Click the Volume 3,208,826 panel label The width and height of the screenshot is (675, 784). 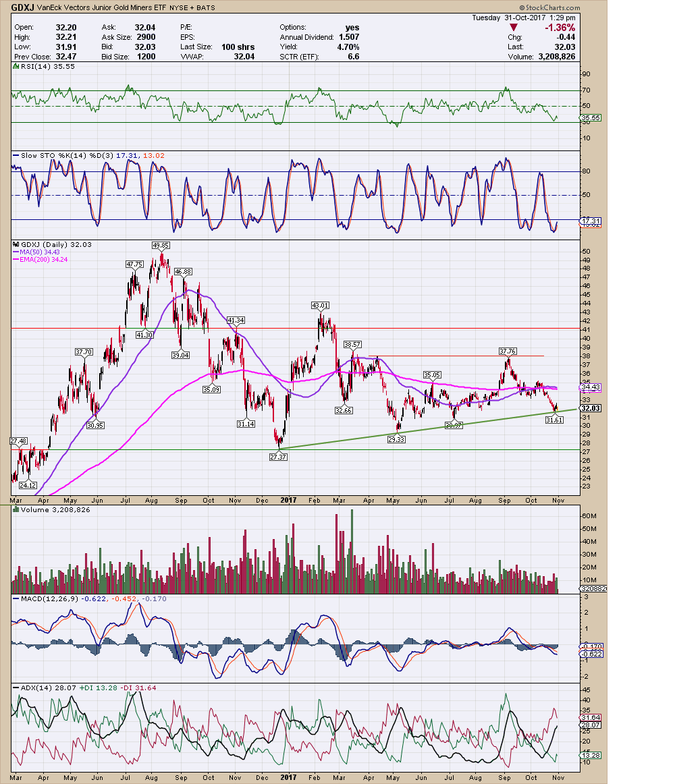pos(52,510)
